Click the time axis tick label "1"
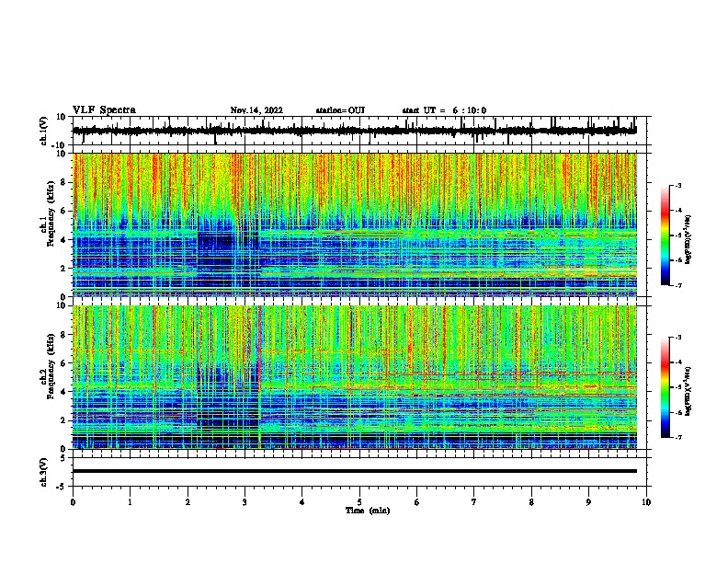The image size is (728, 563). pyautogui.click(x=130, y=502)
